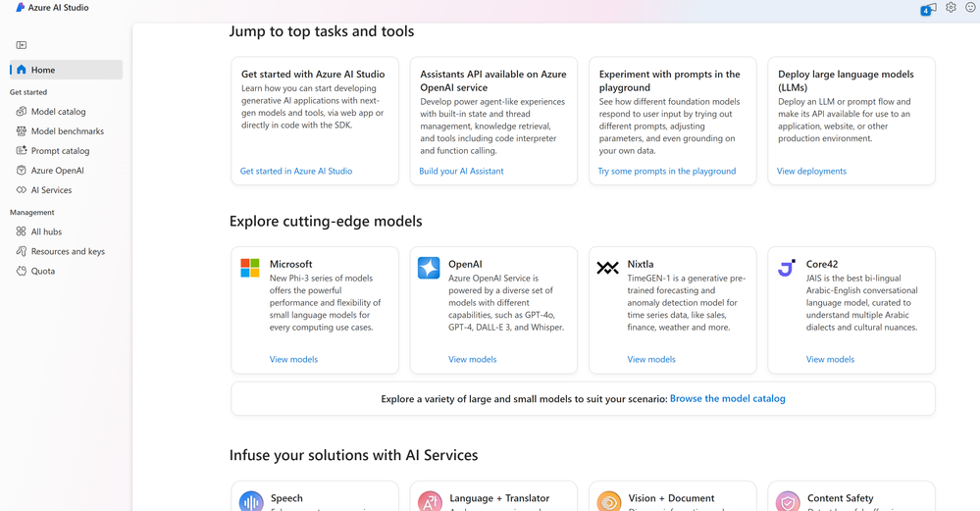Click the Content Safety shield icon
This screenshot has width=980, height=511.
tap(788, 501)
